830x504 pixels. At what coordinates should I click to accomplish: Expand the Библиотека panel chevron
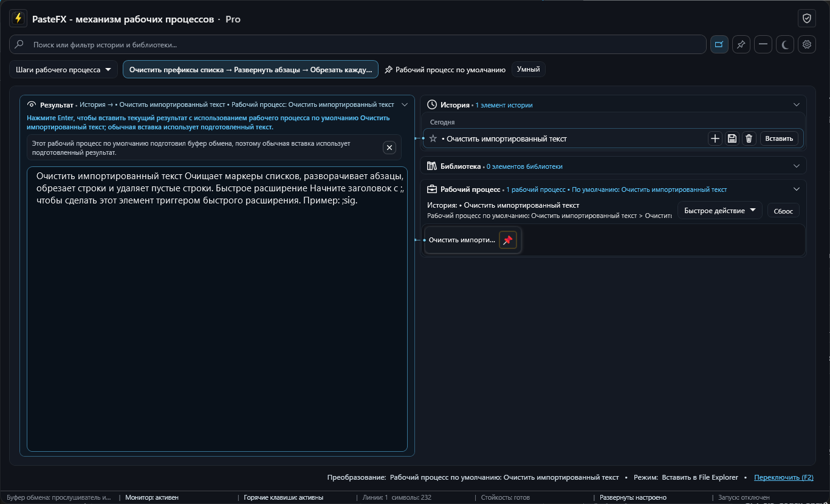pos(797,166)
